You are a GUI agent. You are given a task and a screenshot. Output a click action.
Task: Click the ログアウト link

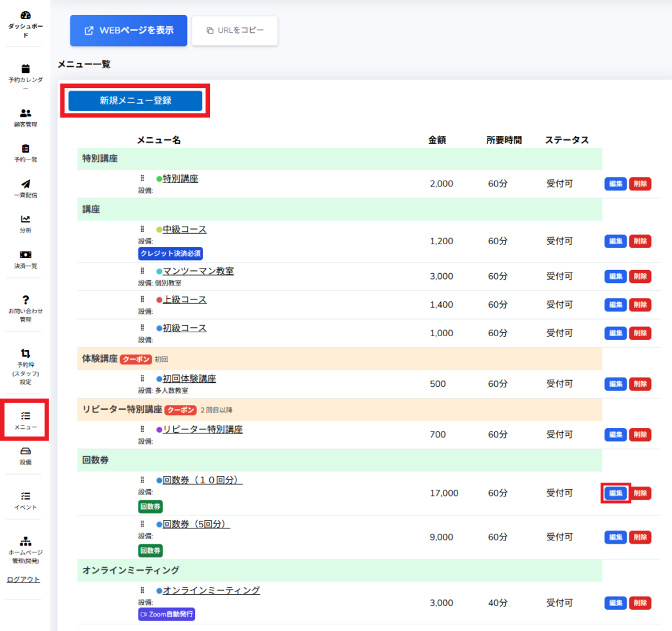click(23, 579)
